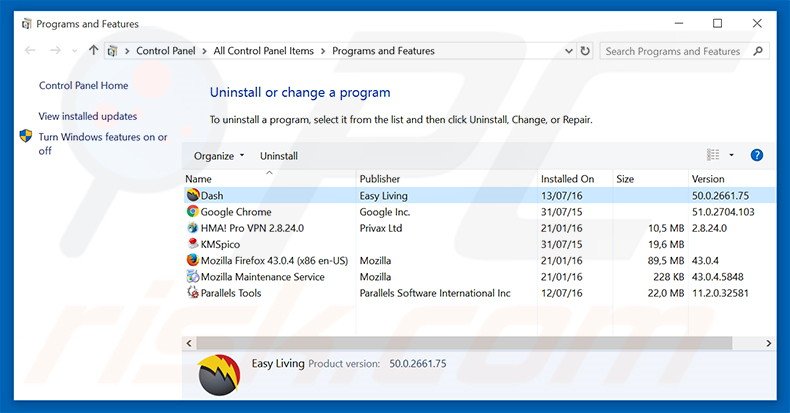This screenshot has width=790, height=413.
Task: Click the search magnifier icon
Action: tap(758, 51)
